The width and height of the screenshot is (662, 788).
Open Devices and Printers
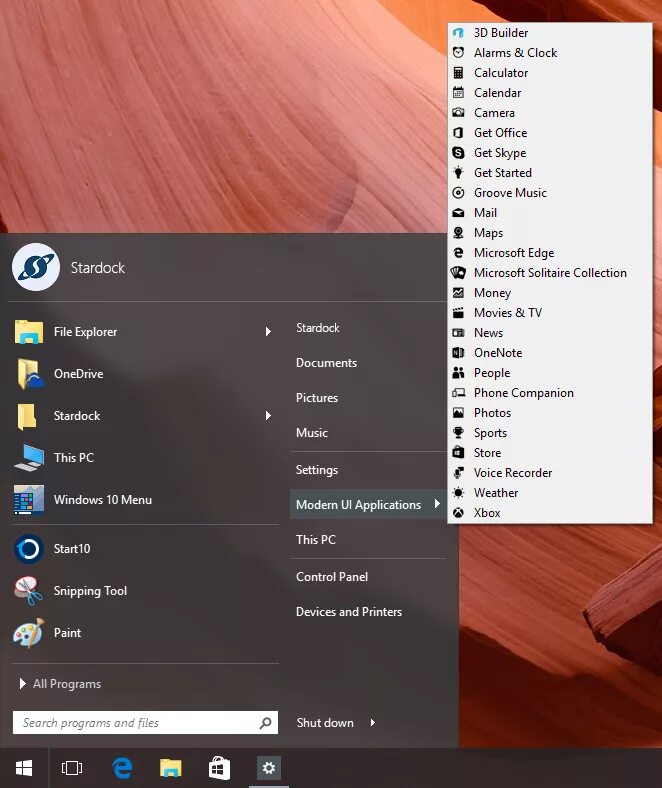coord(349,612)
